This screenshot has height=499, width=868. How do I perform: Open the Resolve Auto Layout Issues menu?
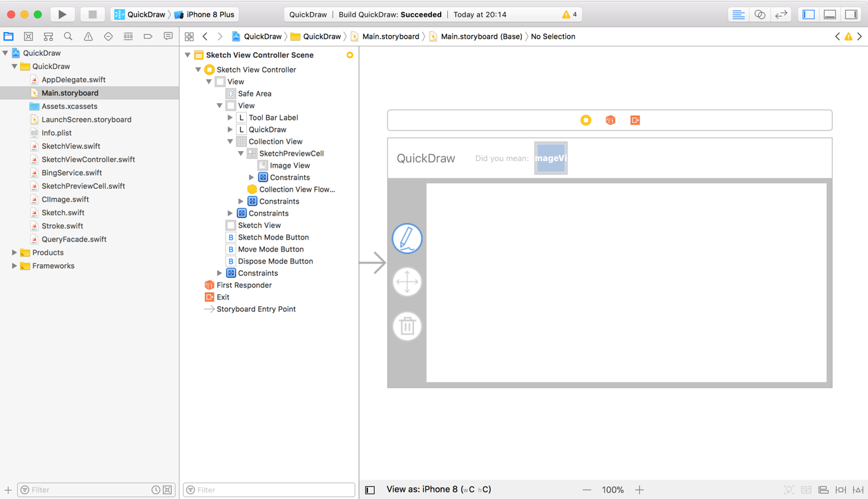click(858, 490)
